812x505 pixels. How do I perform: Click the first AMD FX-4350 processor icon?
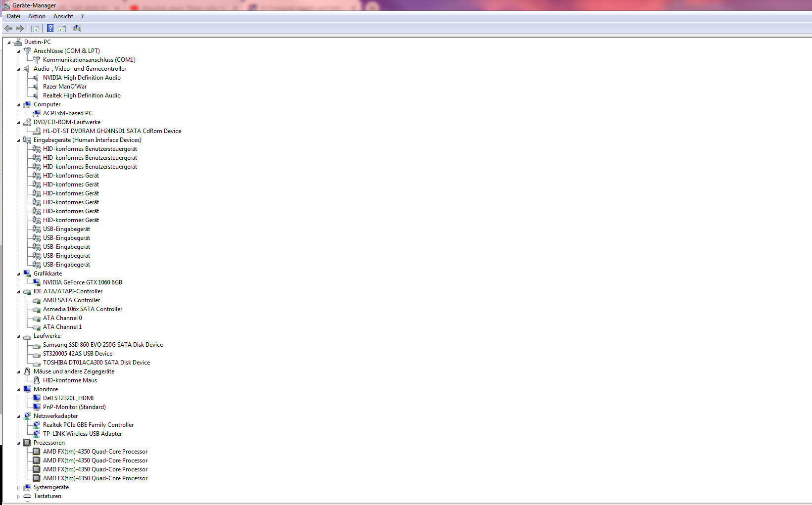[37, 452]
